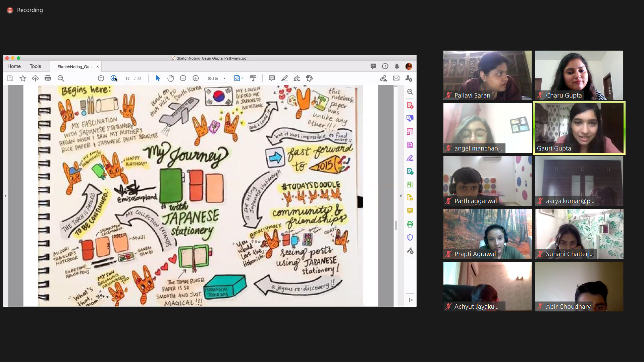Open Combine Files tool in right pane
Image resolution: width=644 pixels, height=362 pixels.
pos(410,118)
